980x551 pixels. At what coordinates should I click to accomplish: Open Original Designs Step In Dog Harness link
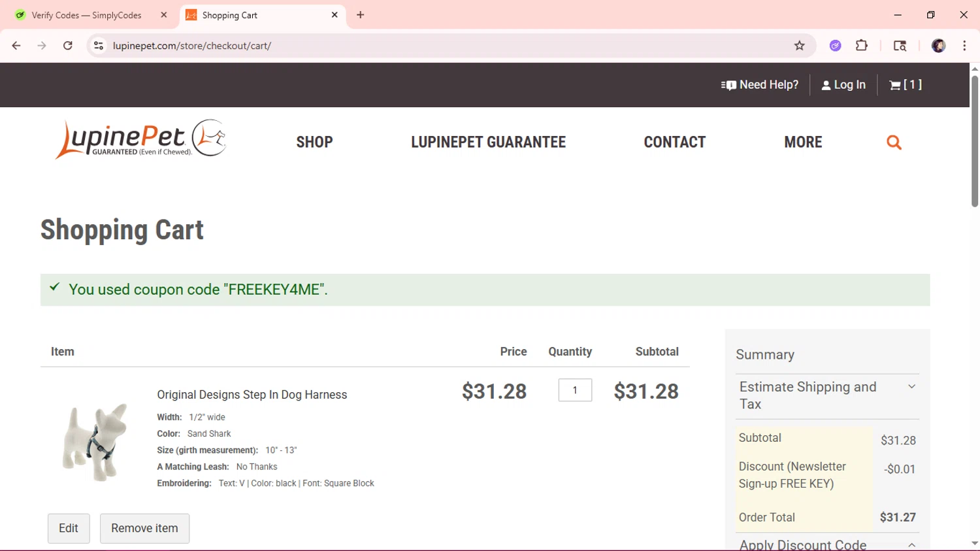point(252,395)
